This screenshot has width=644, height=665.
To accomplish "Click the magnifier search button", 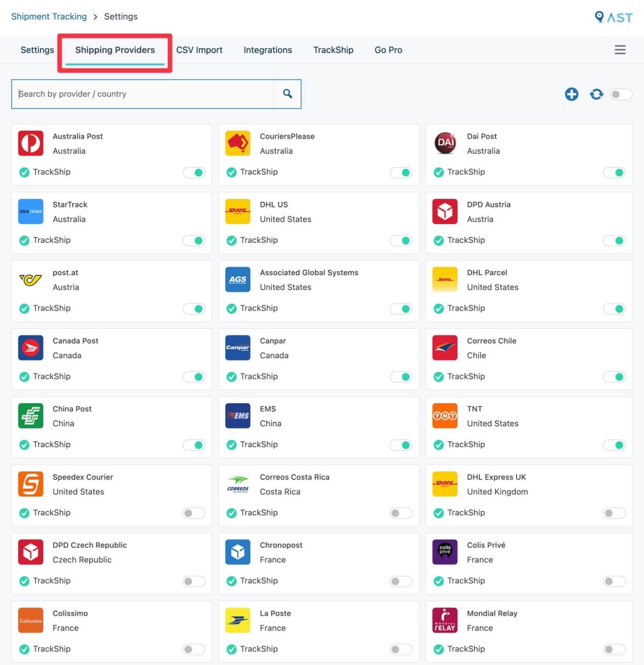I will tap(287, 94).
